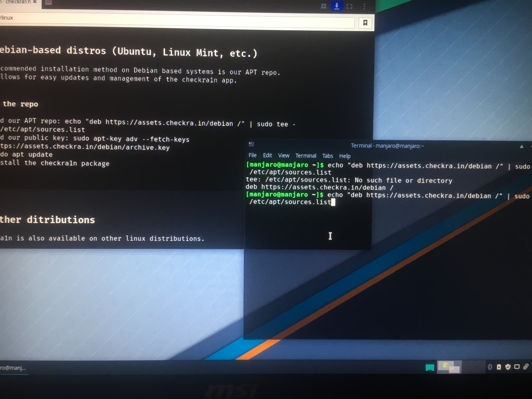Open the Help menu in Terminal
The width and height of the screenshot is (532, 399).
(x=345, y=156)
